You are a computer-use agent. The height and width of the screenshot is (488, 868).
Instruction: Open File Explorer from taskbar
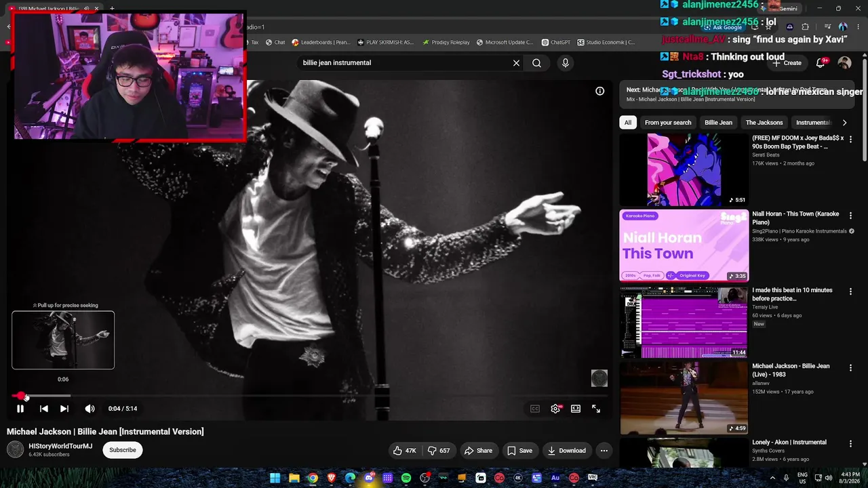tap(294, 478)
